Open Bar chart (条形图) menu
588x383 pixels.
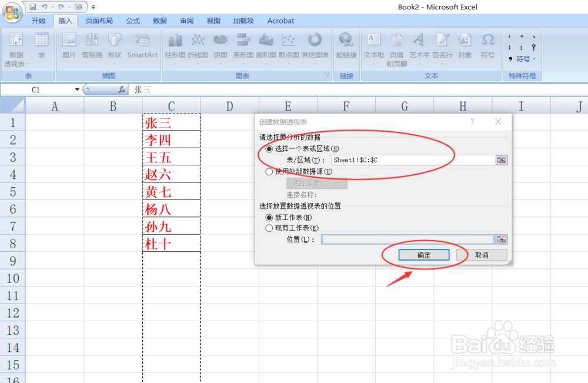coord(243,49)
